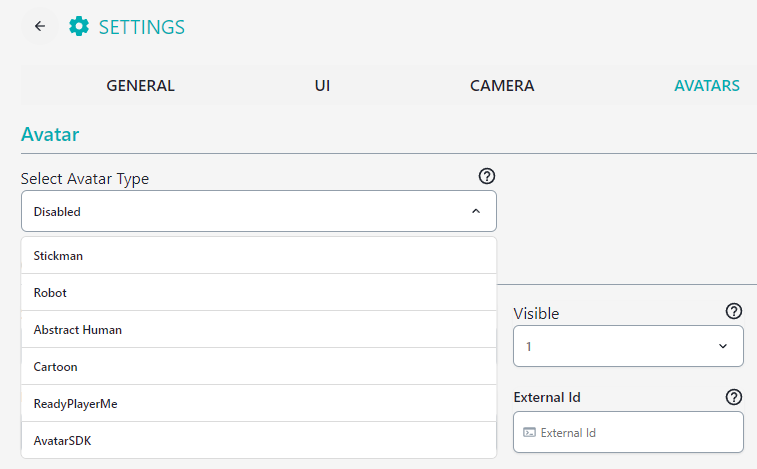Click the back arrow button

click(40, 26)
